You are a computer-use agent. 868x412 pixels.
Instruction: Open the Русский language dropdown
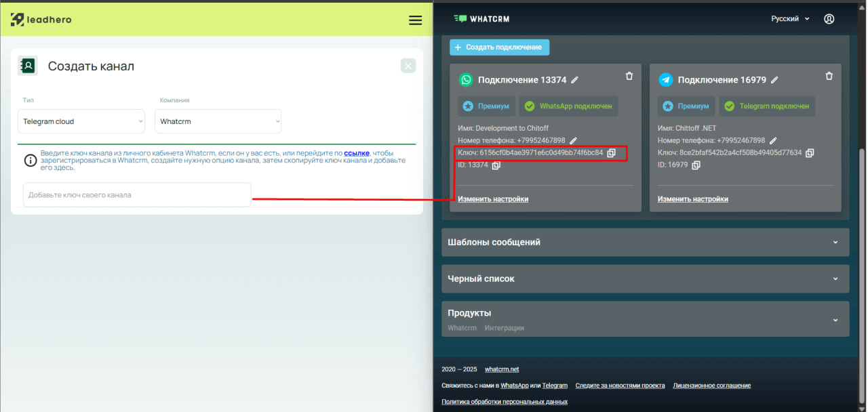(790, 19)
